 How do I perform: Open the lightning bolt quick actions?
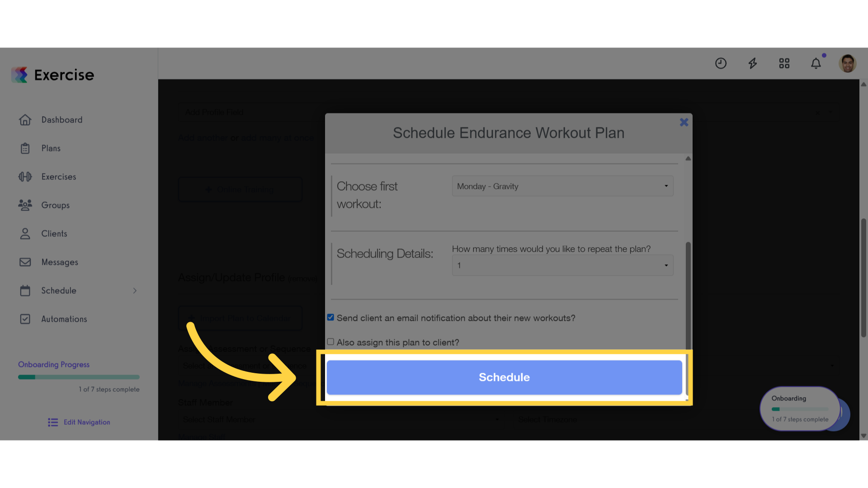point(753,63)
